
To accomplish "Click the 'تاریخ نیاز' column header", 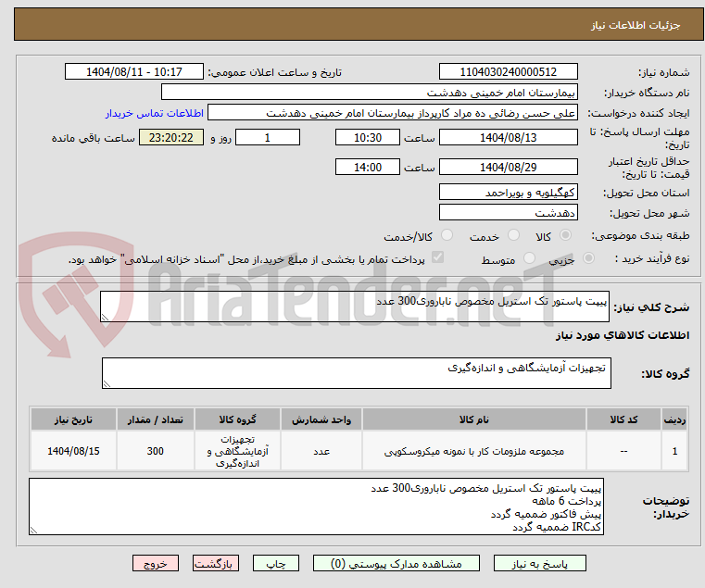I will click(73, 419).
